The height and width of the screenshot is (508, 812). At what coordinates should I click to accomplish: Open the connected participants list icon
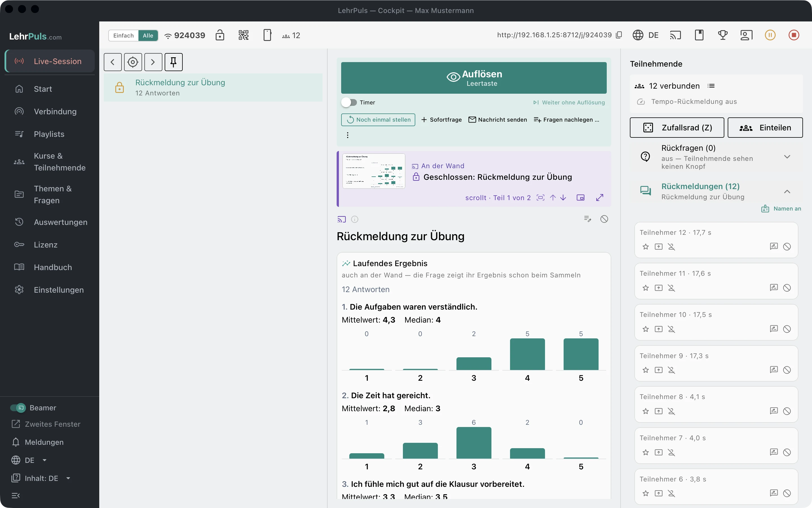click(711, 86)
